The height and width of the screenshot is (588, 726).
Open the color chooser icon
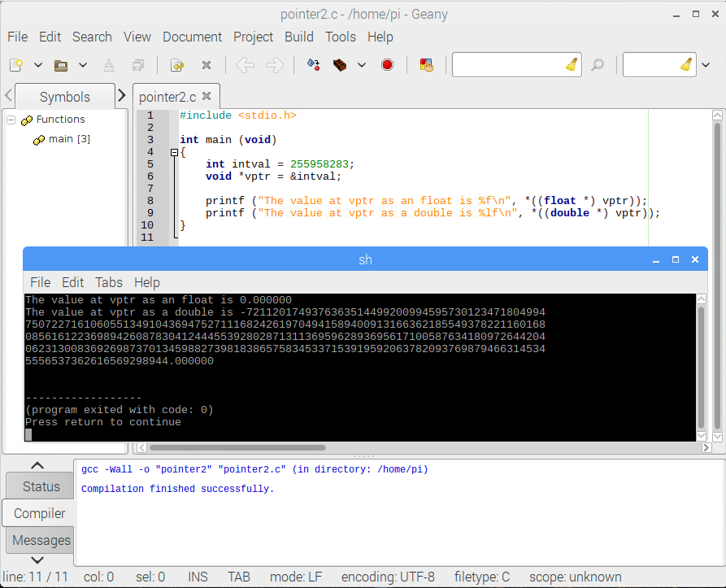click(x=426, y=65)
